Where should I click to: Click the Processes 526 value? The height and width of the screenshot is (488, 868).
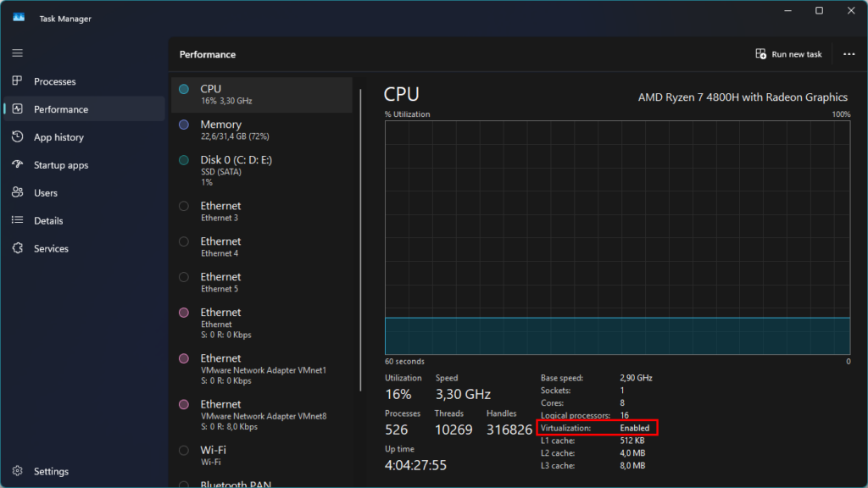coord(397,430)
